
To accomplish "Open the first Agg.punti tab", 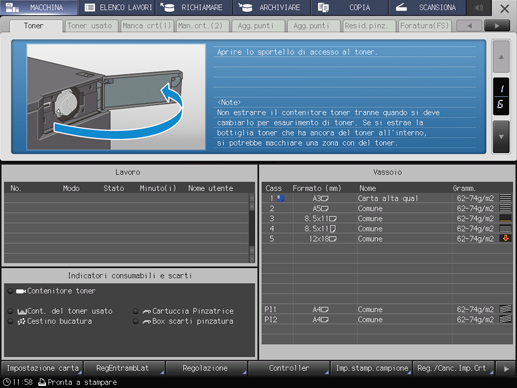I will [257, 26].
